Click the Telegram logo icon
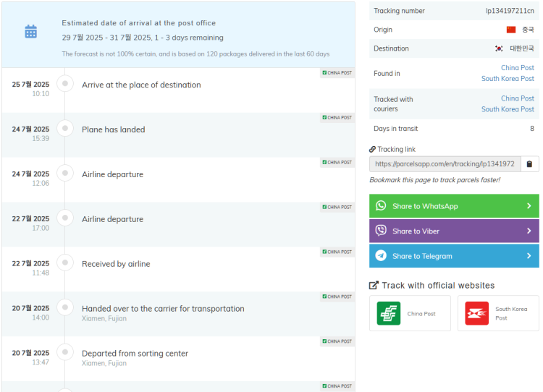 (x=381, y=256)
